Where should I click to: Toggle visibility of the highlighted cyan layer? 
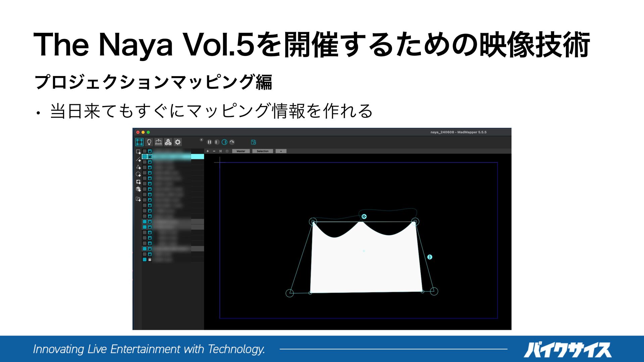pos(145,157)
